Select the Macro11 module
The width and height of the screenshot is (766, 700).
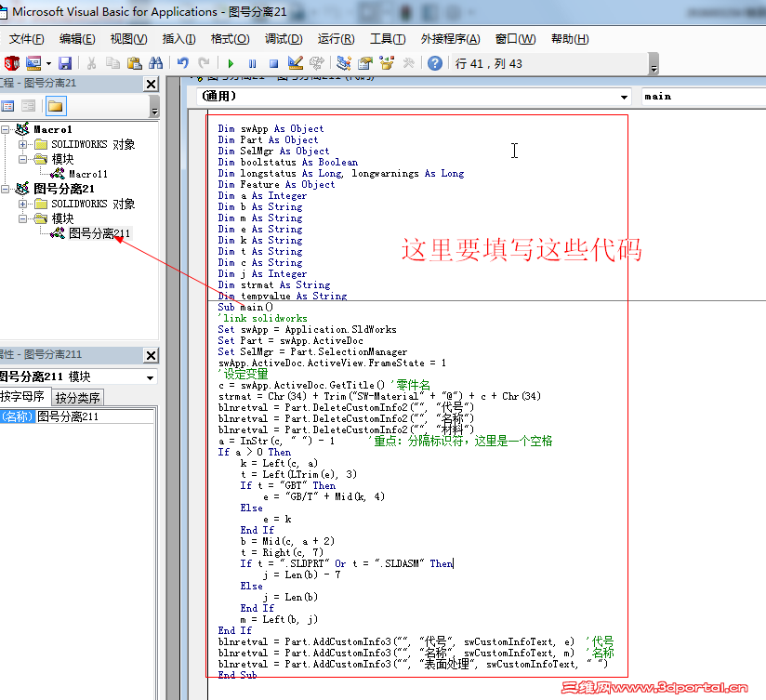[88, 174]
